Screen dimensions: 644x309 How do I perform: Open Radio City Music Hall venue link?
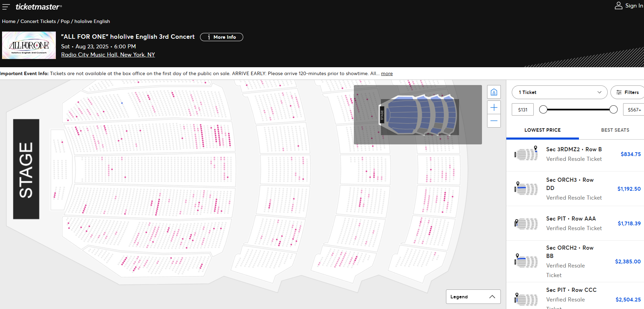coord(108,55)
